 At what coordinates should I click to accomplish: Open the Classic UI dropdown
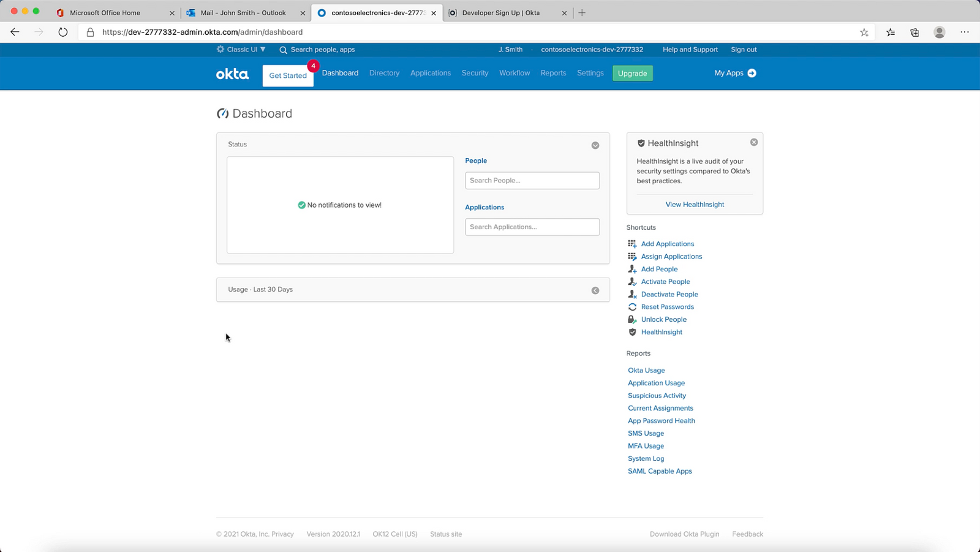pos(240,50)
